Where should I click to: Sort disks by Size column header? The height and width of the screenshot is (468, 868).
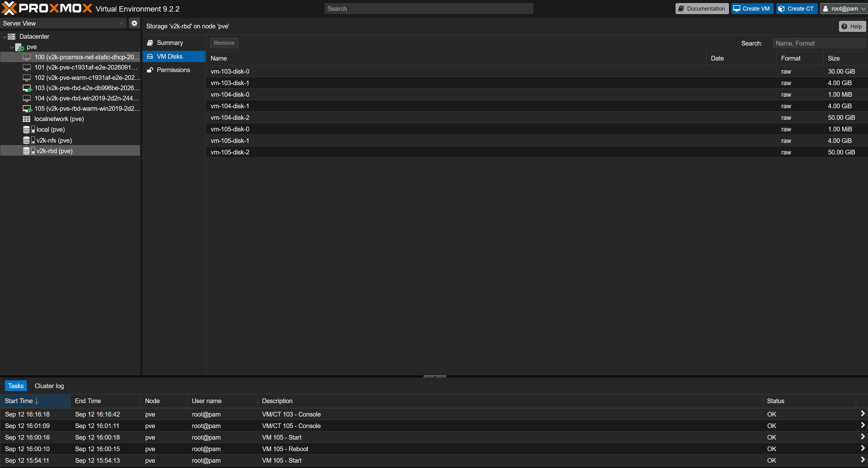point(846,58)
